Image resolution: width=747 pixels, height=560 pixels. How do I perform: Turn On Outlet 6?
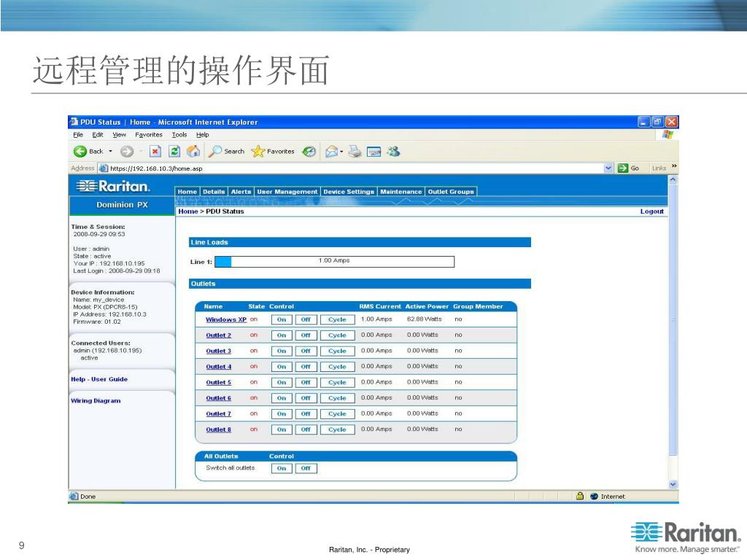click(x=282, y=398)
